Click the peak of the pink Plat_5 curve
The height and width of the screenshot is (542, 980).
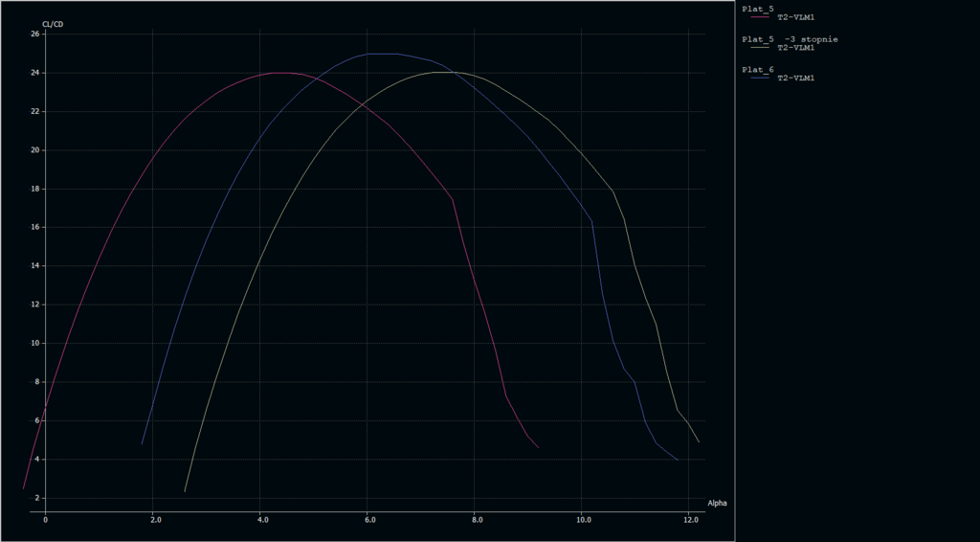281,73
